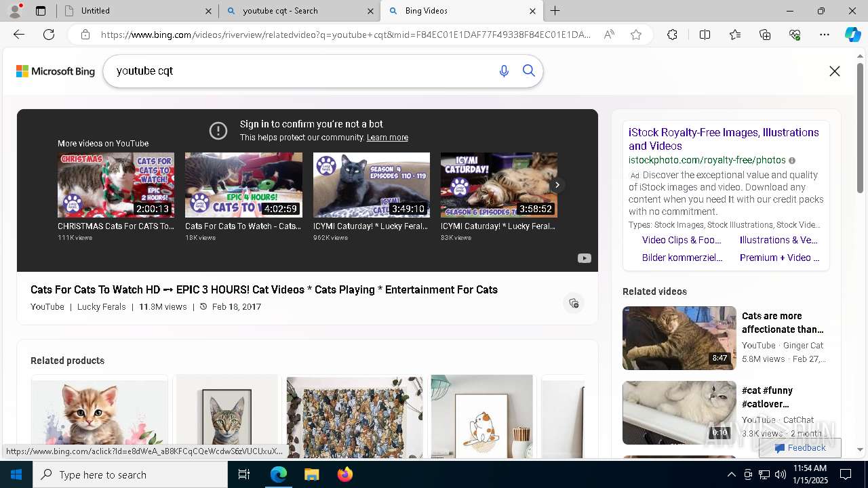Close the video view with X

click(x=835, y=71)
